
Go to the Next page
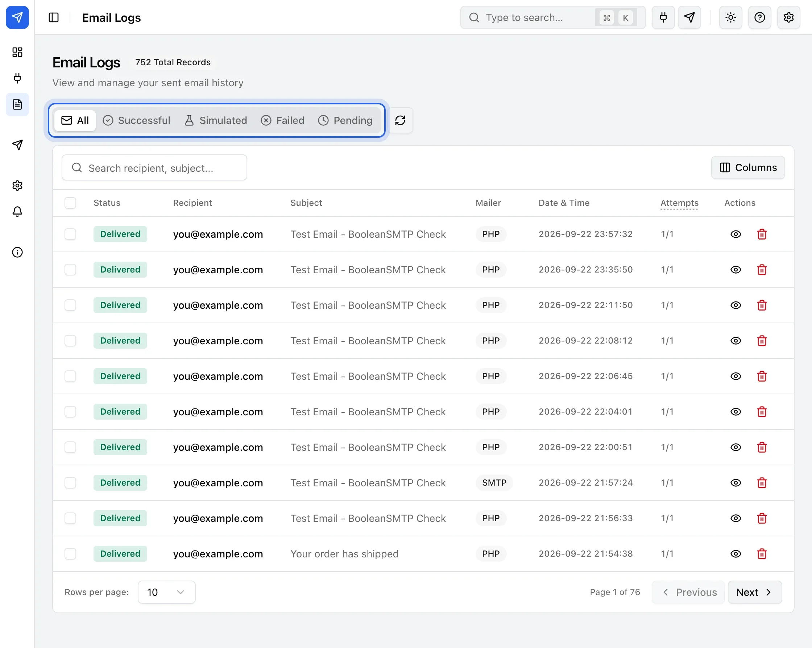pyautogui.click(x=755, y=592)
